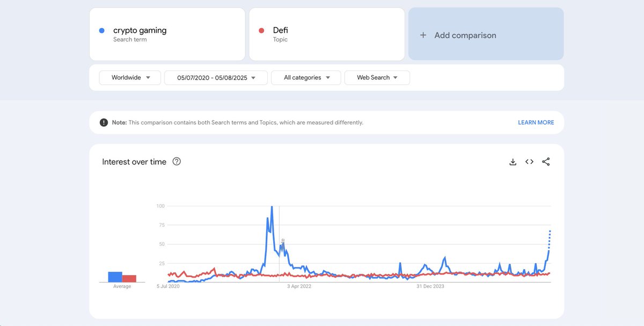The height and width of the screenshot is (326, 644).
Task: Click the red Average bar
Action: [129, 279]
